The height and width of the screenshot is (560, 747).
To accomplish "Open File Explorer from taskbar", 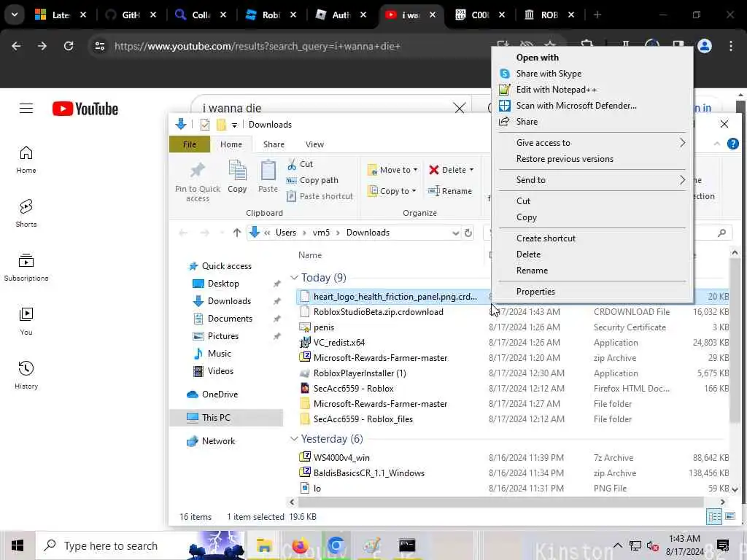I will pos(263,545).
